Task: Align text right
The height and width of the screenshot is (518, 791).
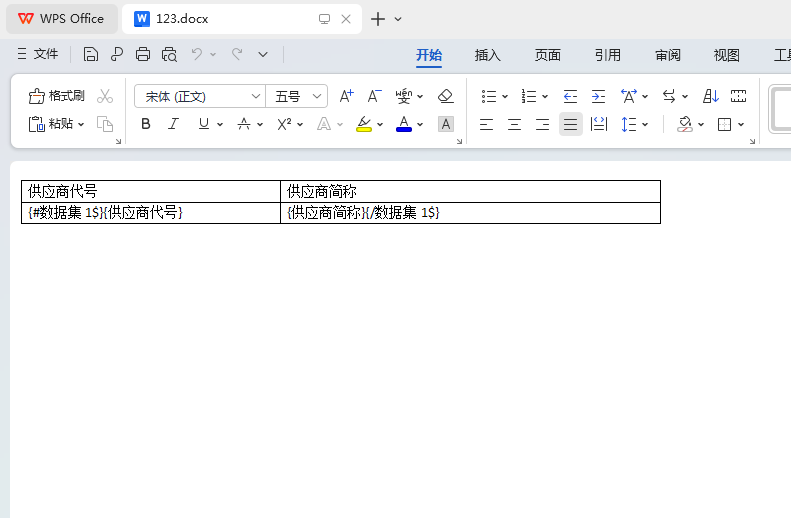Action: pos(543,124)
